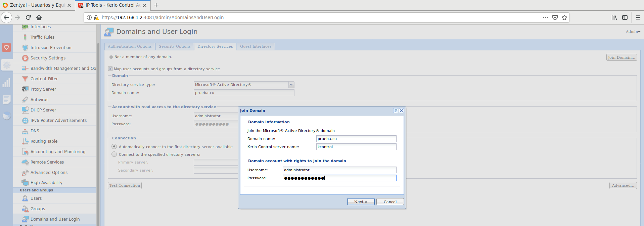This screenshot has width=644, height=226.
Task: Open Bandwidth Management icon
Action: pyautogui.click(x=25, y=68)
